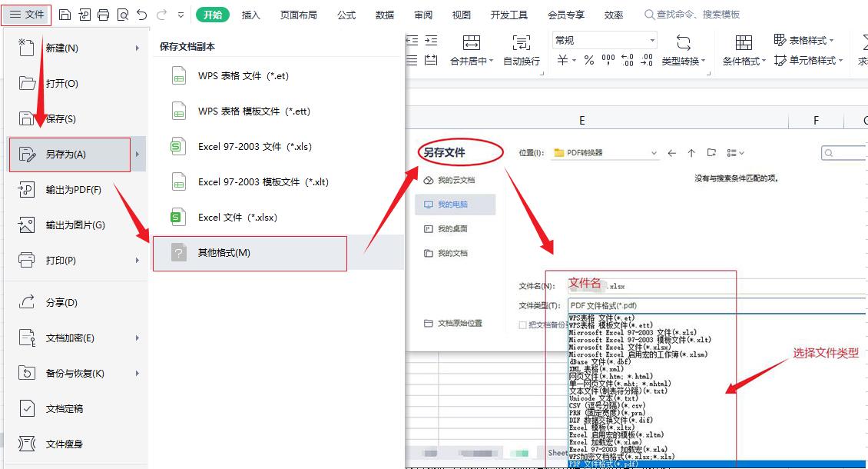The image size is (868, 469).
Task: Switch to the 插入 ribbon tab
Action: point(250,15)
